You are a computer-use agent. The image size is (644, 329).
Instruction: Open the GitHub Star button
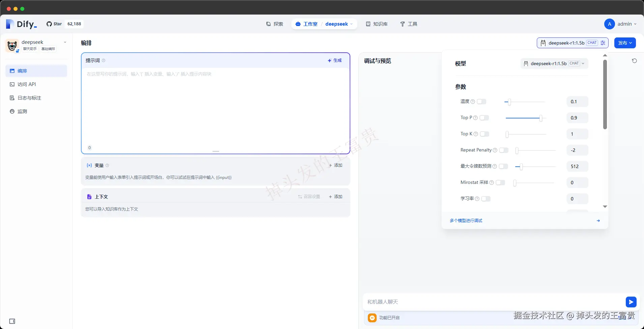click(54, 24)
